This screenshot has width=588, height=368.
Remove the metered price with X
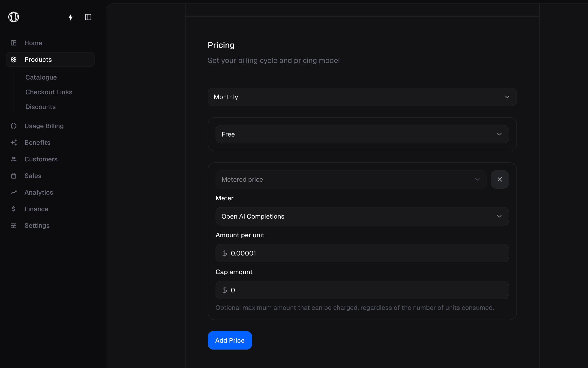tap(500, 179)
